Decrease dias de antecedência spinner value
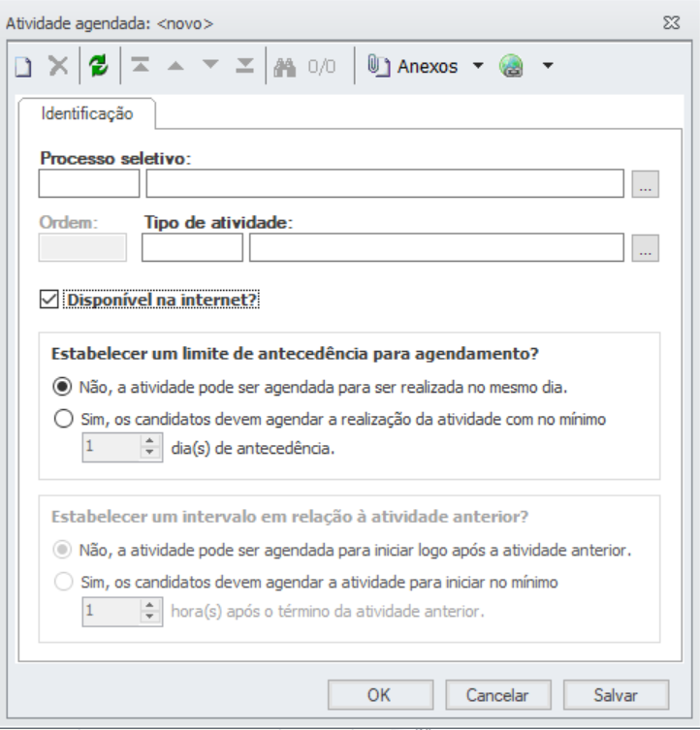 pyautogui.click(x=149, y=452)
